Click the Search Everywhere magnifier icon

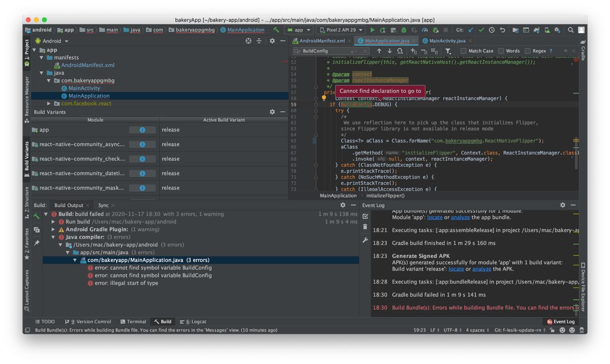coord(570,30)
